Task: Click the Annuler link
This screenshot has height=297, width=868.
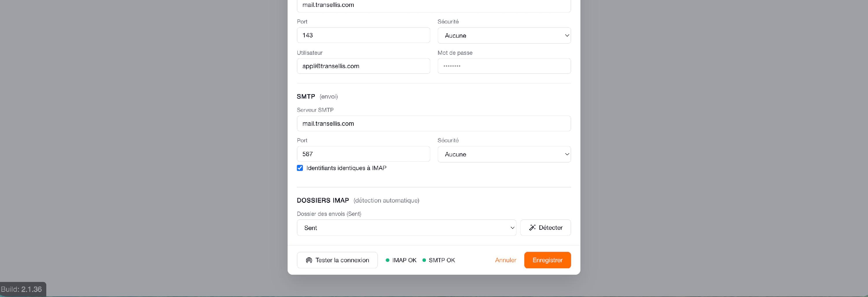Action: coord(505,260)
